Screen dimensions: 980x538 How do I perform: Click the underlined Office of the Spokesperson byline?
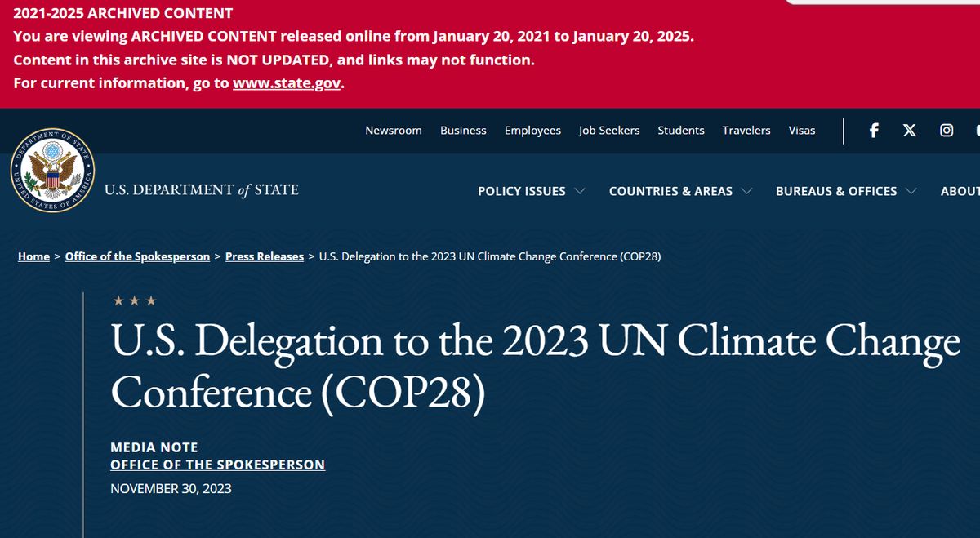click(x=217, y=465)
